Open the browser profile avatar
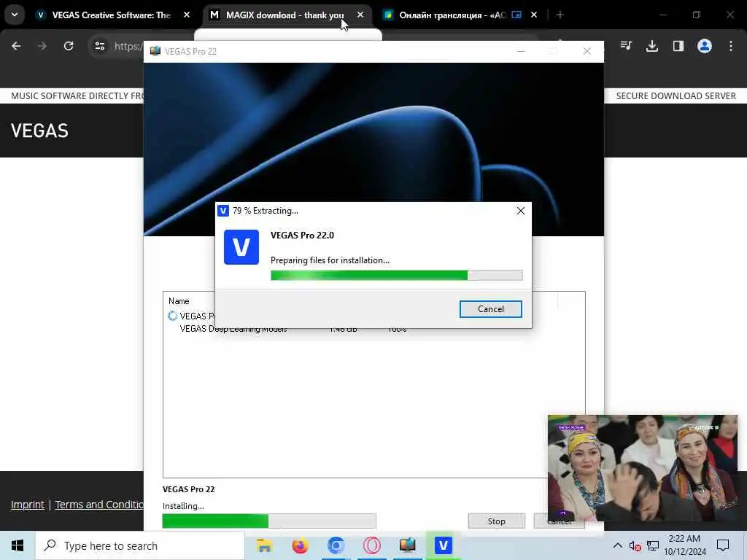Viewport: 747px width, 560px height. (x=705, y=46)
